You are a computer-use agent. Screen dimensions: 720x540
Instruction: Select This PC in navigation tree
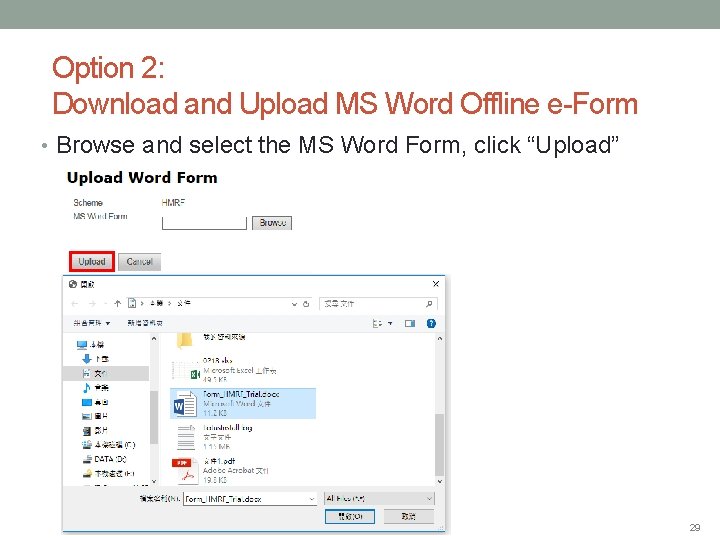[91, 344]
